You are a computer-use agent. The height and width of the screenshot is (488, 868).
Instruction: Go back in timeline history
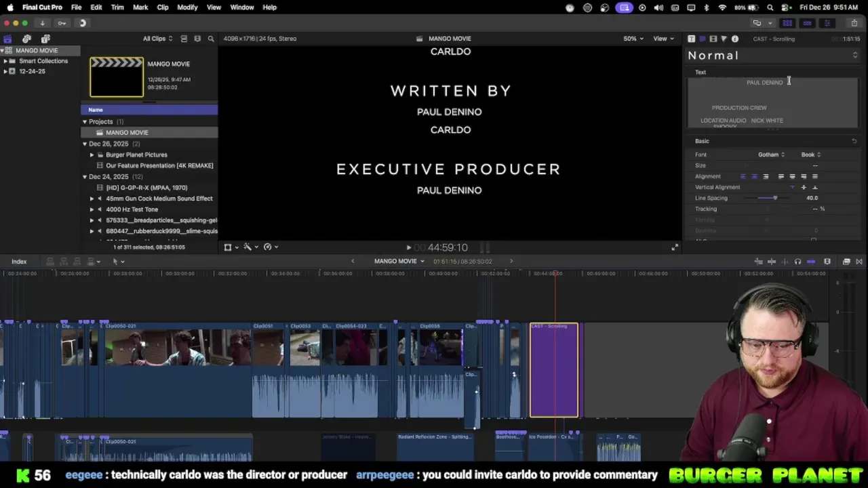click(352, 261)
